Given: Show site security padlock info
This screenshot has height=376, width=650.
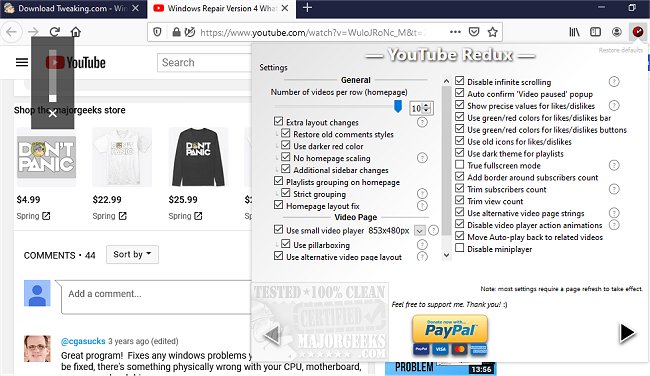Looking at the screenshot, I should click(176, 32).
